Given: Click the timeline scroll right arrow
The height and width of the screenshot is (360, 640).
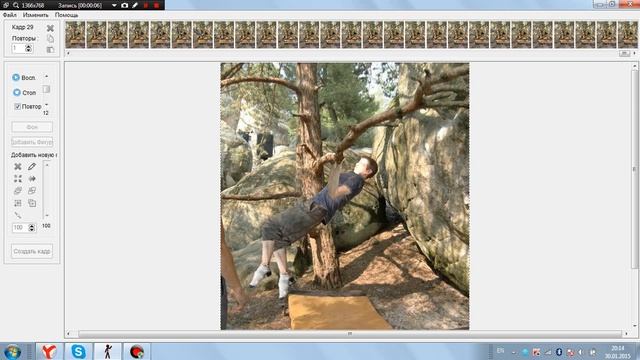Looking at the screenshot, I should [x=634, y=53].
